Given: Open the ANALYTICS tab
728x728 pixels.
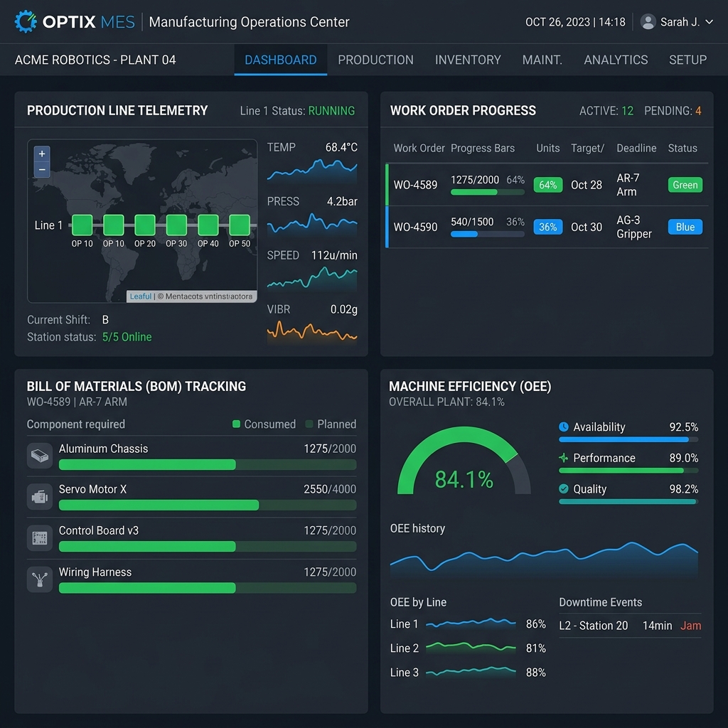Looking at the screenshot, I should [616, 60].
